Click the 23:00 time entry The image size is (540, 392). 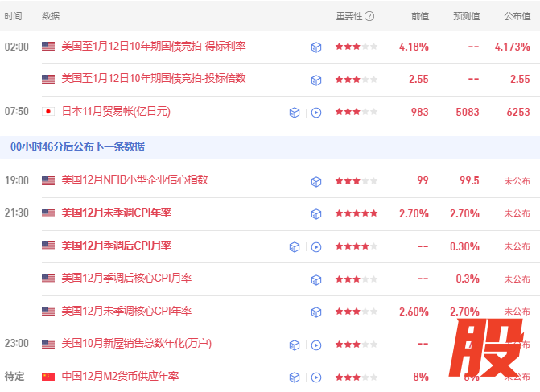point(17,344)
